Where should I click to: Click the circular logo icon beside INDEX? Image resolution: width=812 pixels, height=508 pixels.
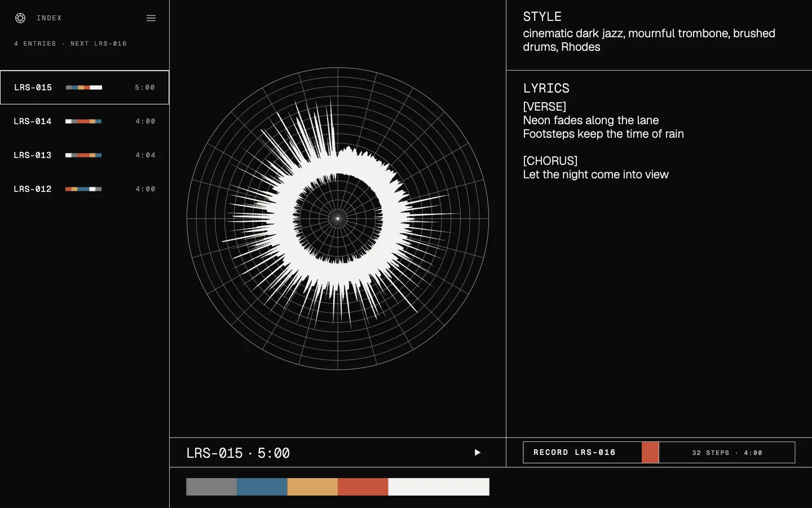coord(20,18)
